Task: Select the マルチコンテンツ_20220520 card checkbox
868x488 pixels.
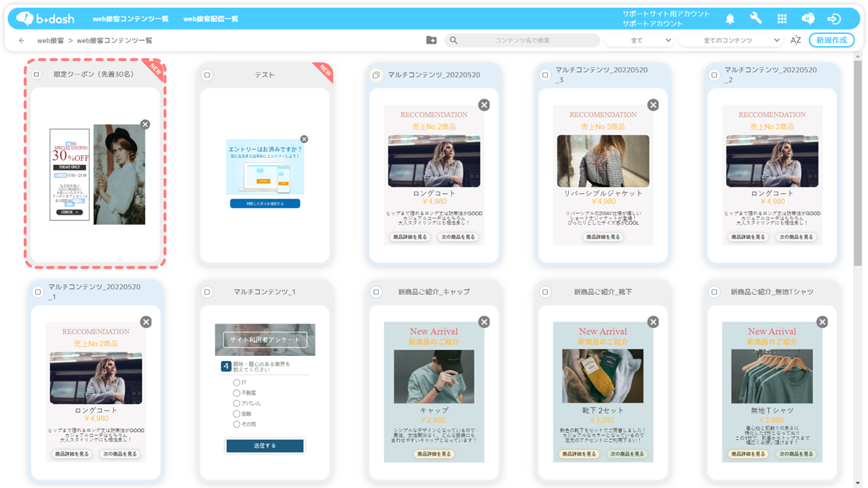Action: tap(376, 75)
